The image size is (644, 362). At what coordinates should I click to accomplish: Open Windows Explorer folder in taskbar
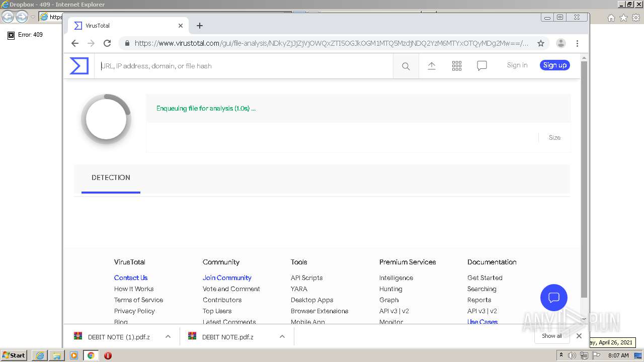click(x=57, y=355)
